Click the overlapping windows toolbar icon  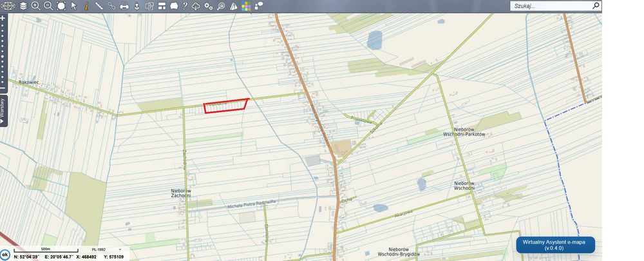[x=149, y=6]
